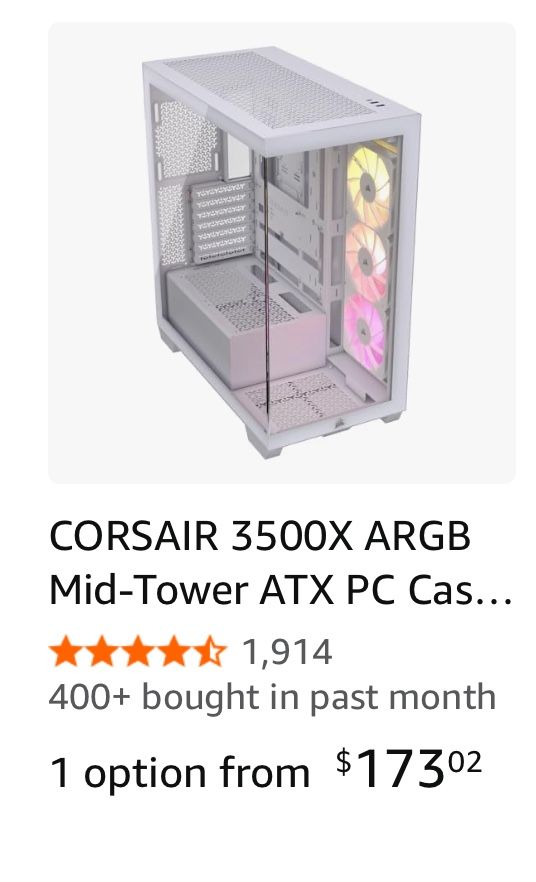This screenshot has width=536, height=882.
Task: Click the white PC case product image
Action: [281, 253]
